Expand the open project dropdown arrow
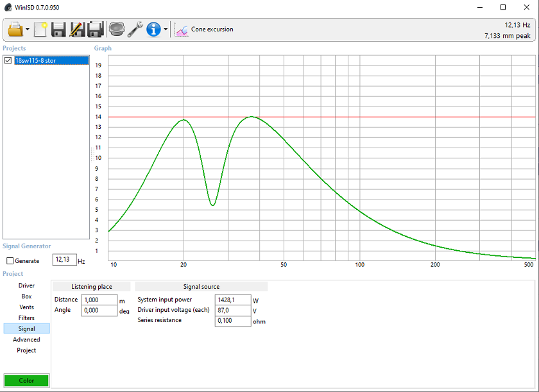Screen dimensions: 539x392 click(x=28, y=30)
